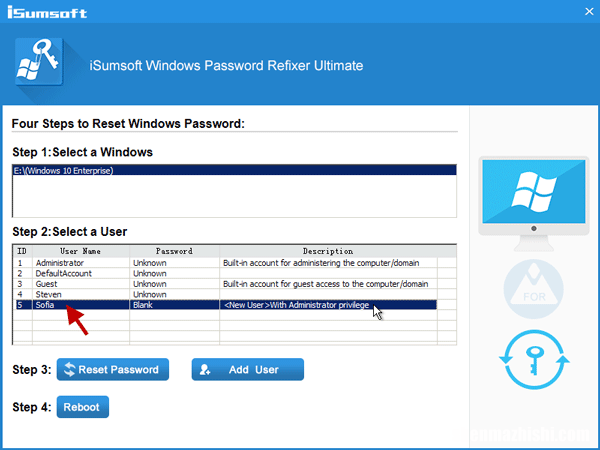Image resolution: width=600 pixels, height=450 pixels.
Task: Click the Unknown password cell for DefaultAccount
Action: (x=174, y=273)
